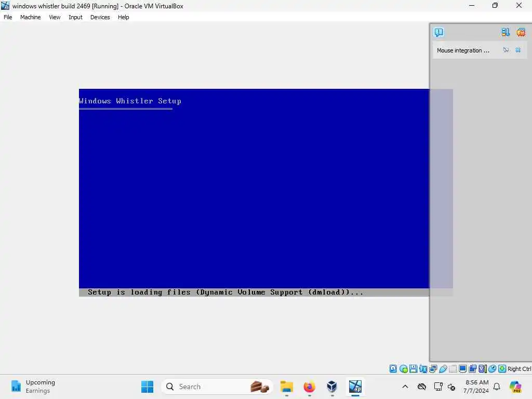Open the Devices menu

100,17
